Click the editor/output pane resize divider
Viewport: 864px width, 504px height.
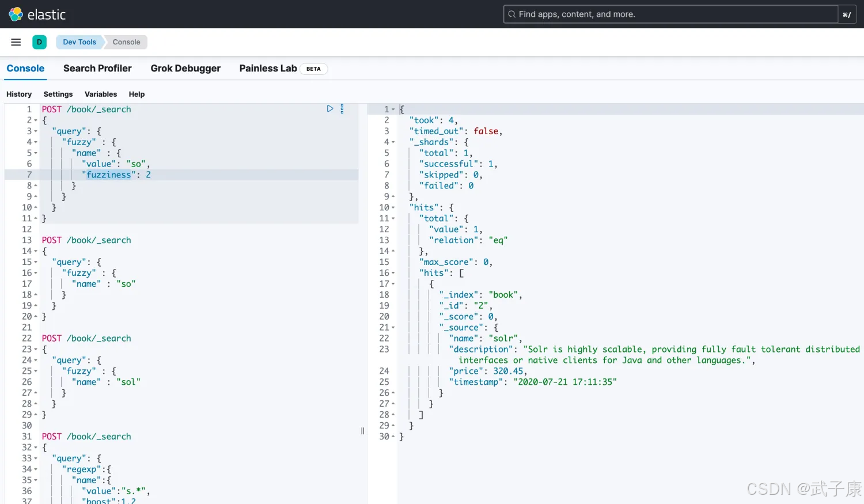point(363,431)
